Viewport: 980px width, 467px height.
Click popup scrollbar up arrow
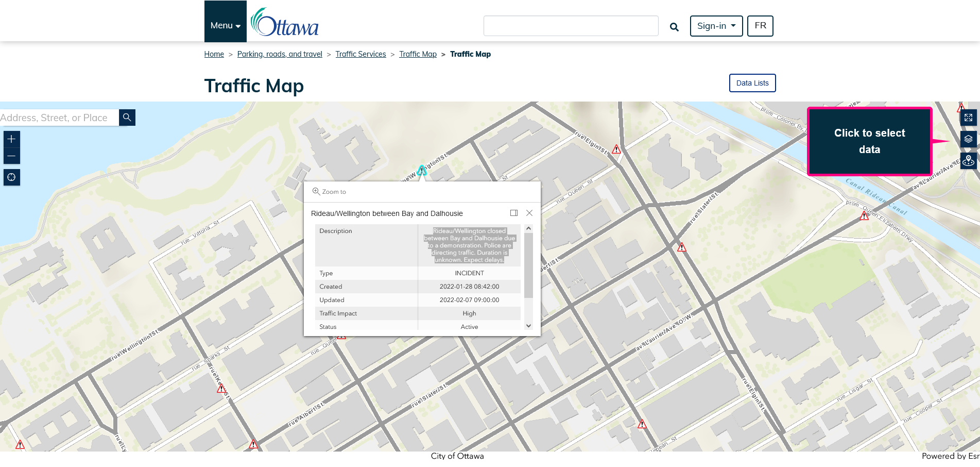(x=528, y=228)
